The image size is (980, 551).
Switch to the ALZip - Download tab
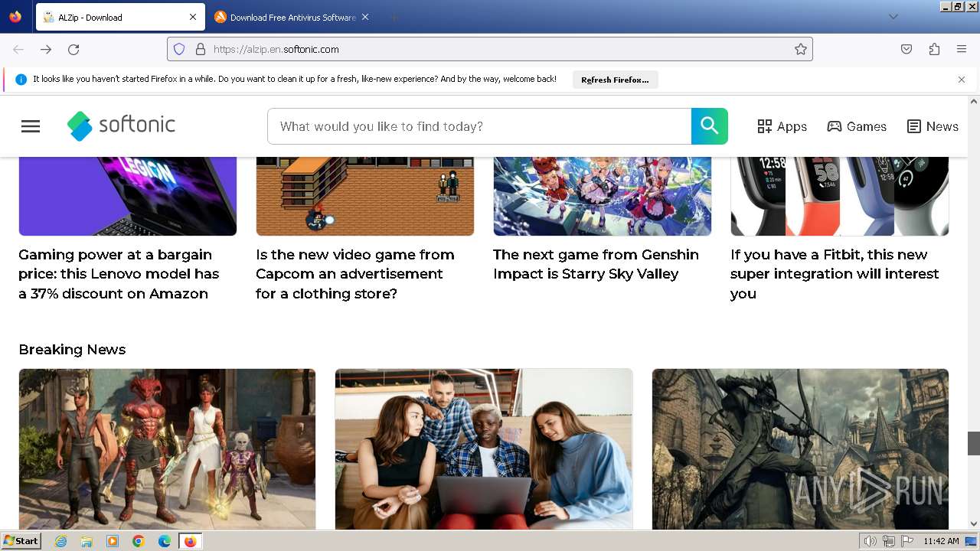120,17
